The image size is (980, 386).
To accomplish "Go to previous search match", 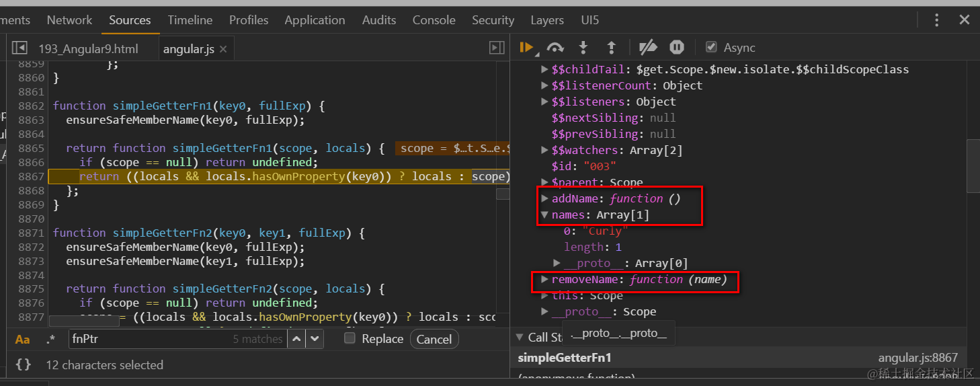I will click(296, 339).
